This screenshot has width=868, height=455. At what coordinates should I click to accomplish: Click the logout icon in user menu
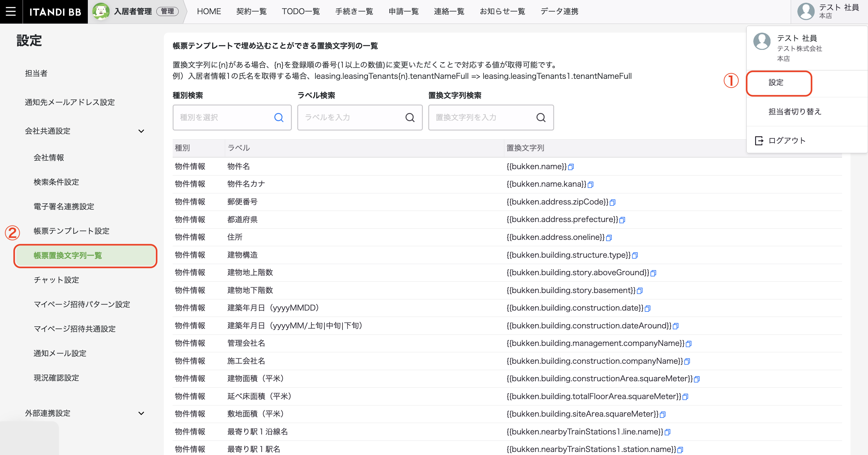[x=759, y=141]
